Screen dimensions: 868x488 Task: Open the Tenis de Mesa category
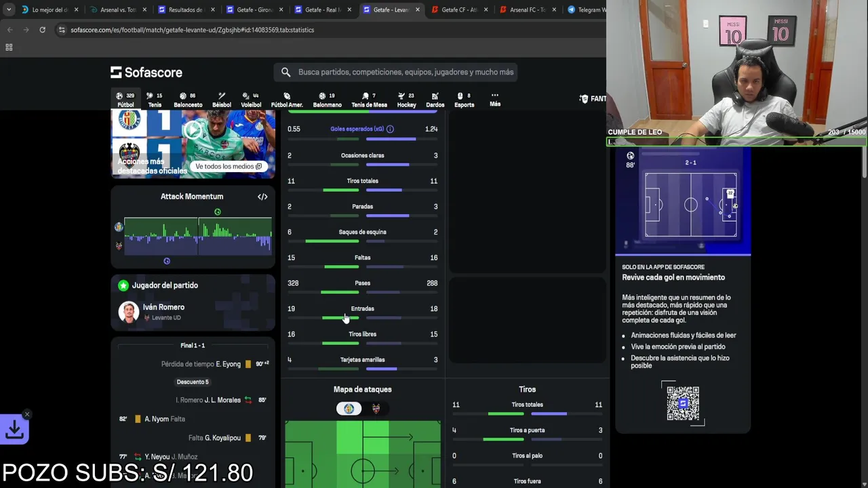(x=369, y=100)
